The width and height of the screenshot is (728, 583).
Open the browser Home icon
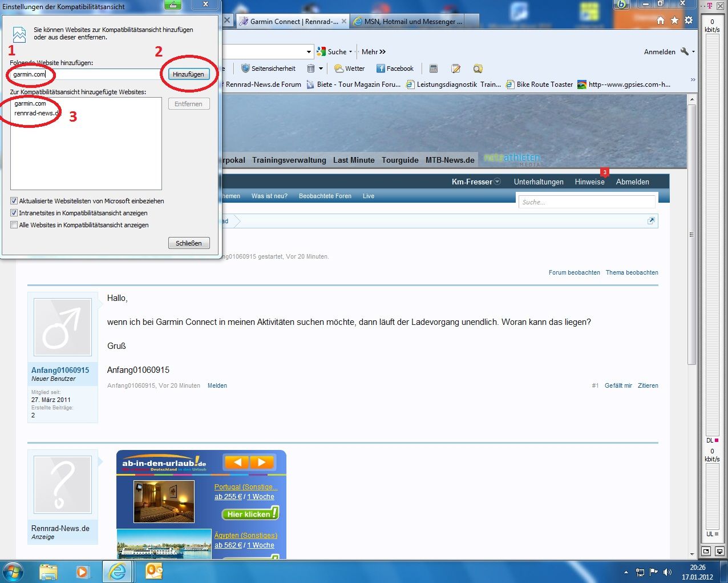coord(661,21)
